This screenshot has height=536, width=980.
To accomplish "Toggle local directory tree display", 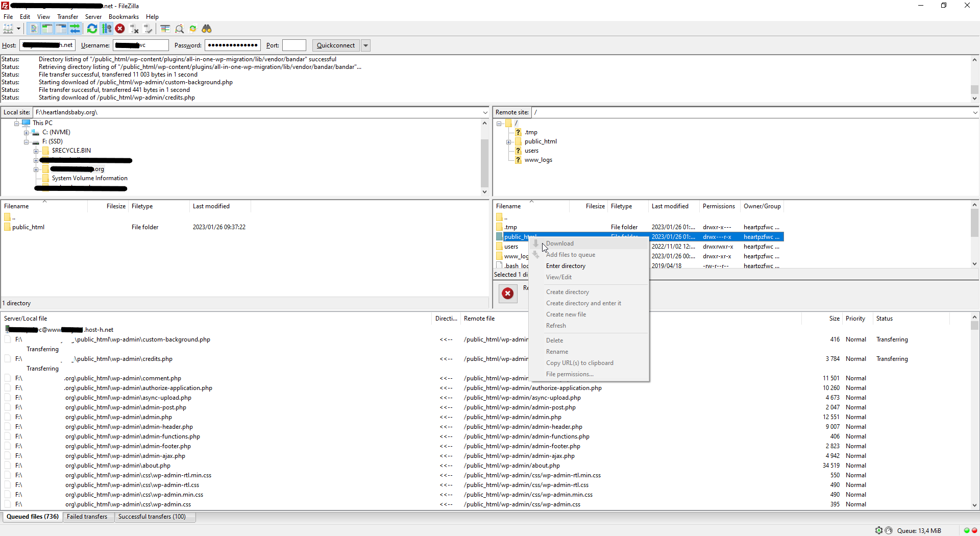I will (x=47, y=29).
